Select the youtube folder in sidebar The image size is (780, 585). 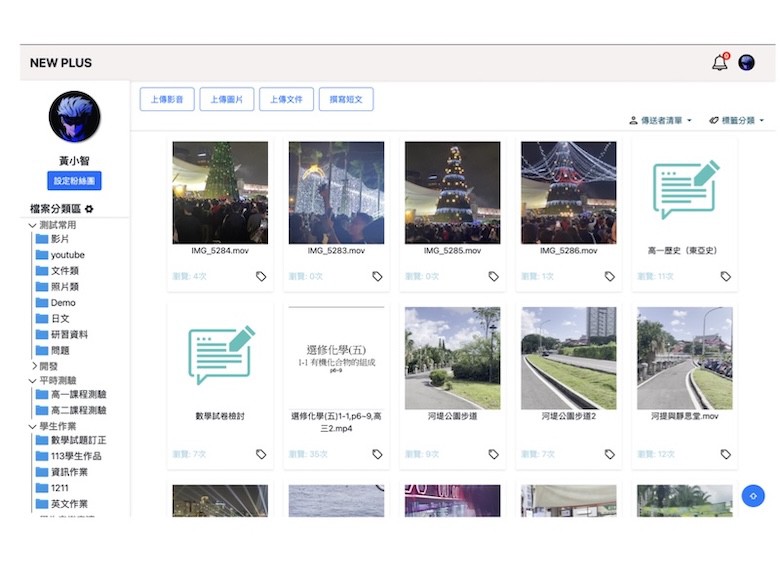coord(67,255)
